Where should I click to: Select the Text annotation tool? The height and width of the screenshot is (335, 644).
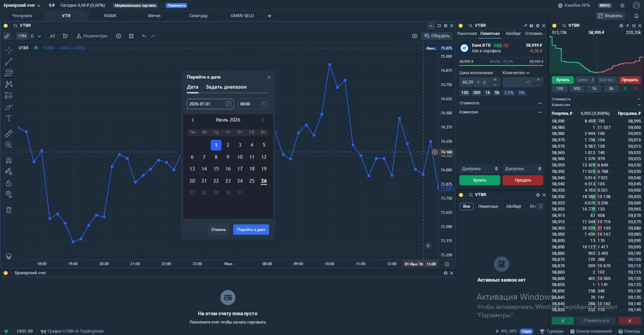tap(9, 118)
